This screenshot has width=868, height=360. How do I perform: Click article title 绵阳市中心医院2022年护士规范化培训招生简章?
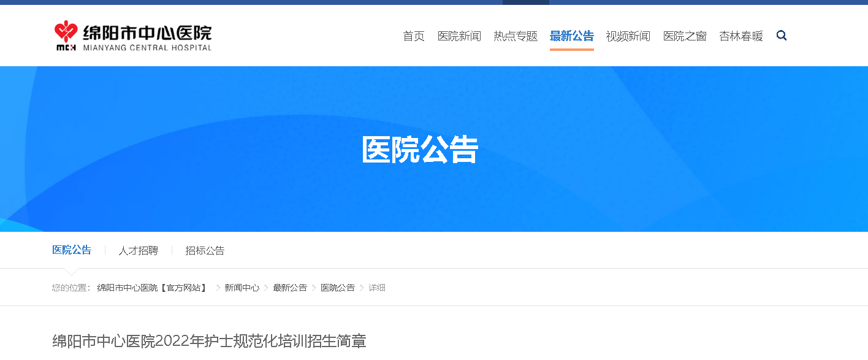point(210,342)
